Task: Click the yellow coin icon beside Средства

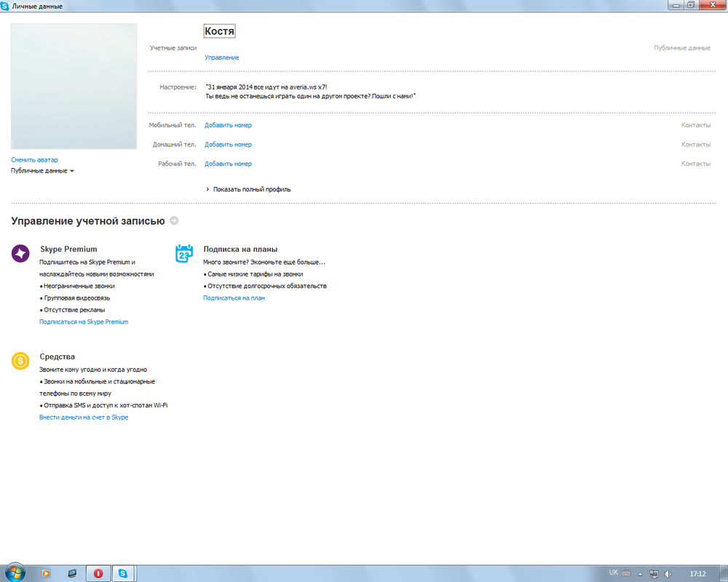Action: (20, 360)
